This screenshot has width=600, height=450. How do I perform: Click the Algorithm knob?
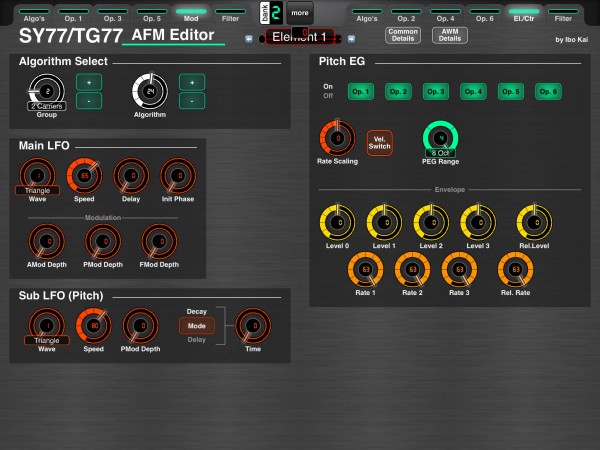click(150, 91)
